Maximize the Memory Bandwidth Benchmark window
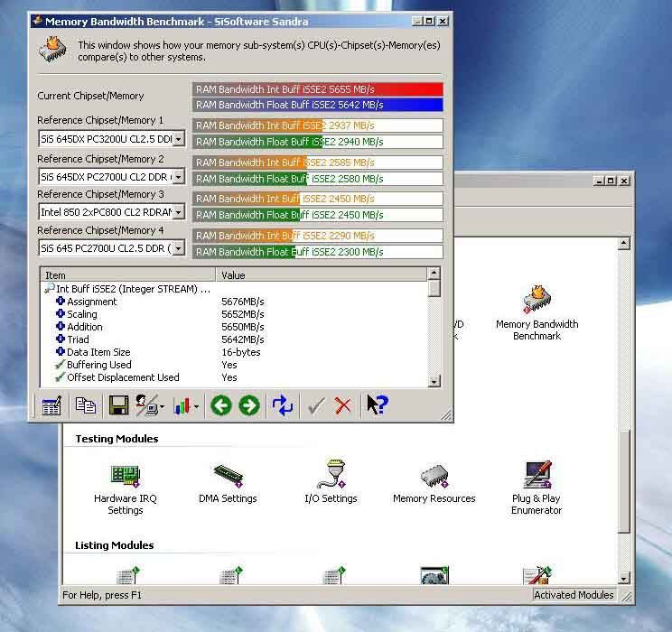 point(429,21)
